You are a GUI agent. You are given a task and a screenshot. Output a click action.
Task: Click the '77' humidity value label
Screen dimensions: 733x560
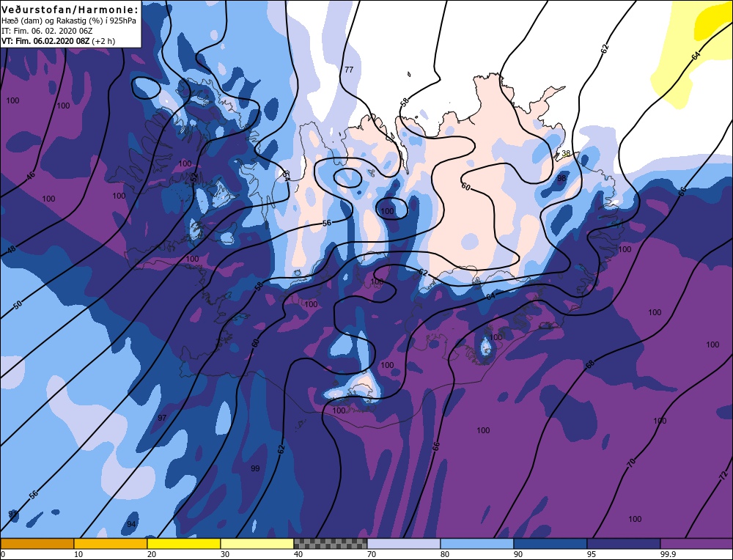pos(349,70)
